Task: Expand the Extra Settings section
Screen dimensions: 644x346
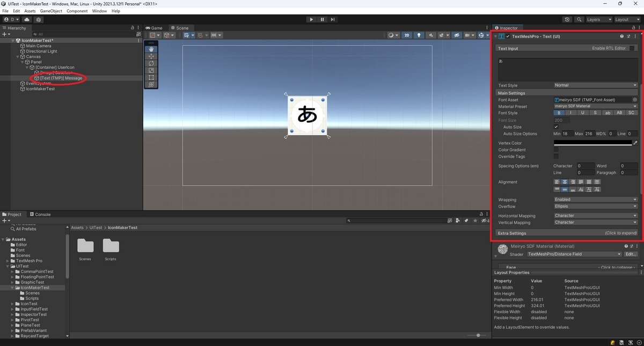Action: [x=567, y=233]
